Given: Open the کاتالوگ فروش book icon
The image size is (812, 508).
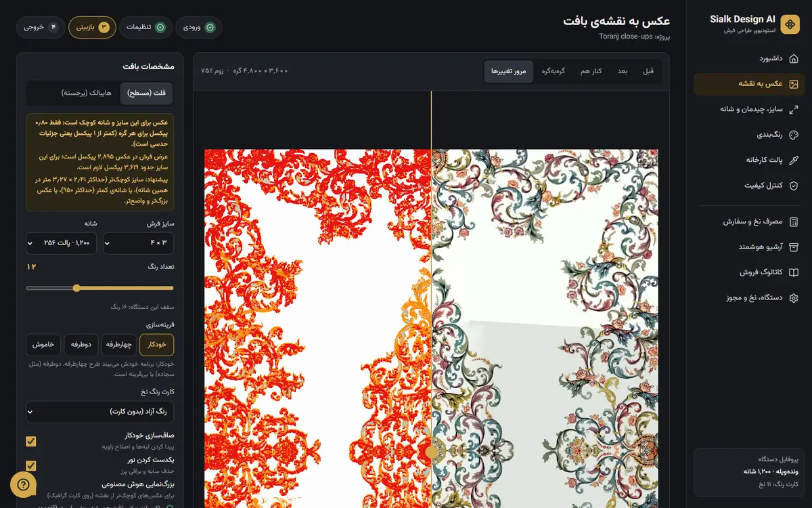Looking at the screenshot, I should 794,272.
